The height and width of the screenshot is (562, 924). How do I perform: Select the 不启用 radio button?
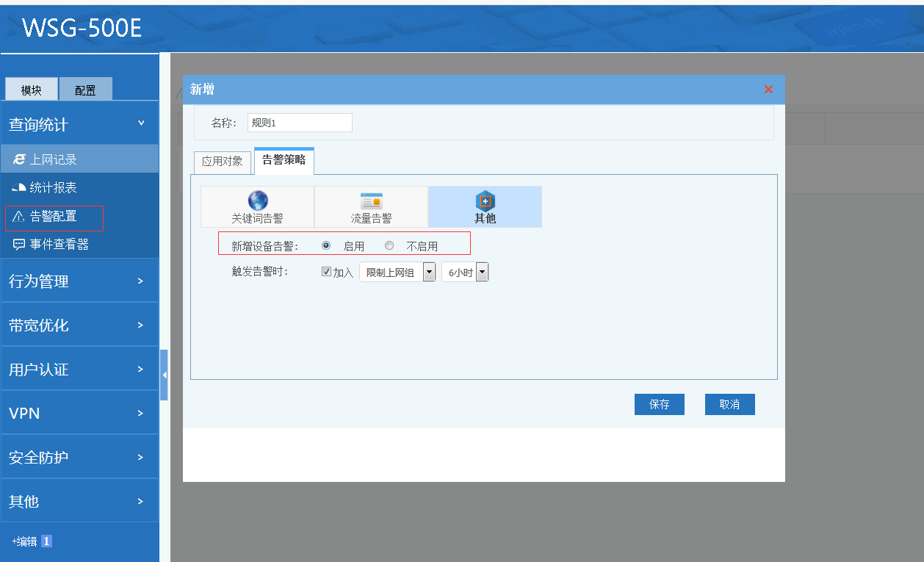(x=389, y=245)
